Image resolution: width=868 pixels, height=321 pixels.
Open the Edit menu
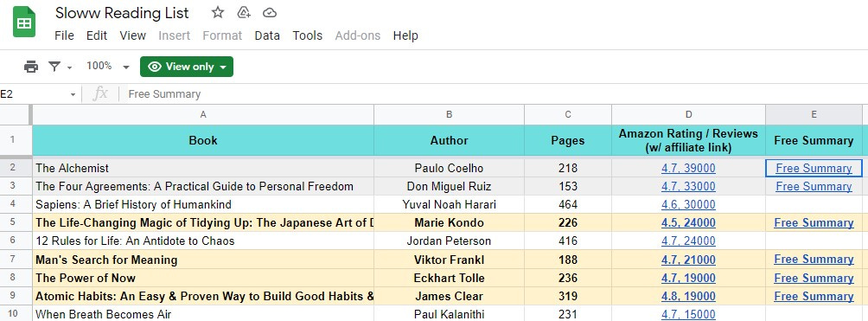point(96,35)
